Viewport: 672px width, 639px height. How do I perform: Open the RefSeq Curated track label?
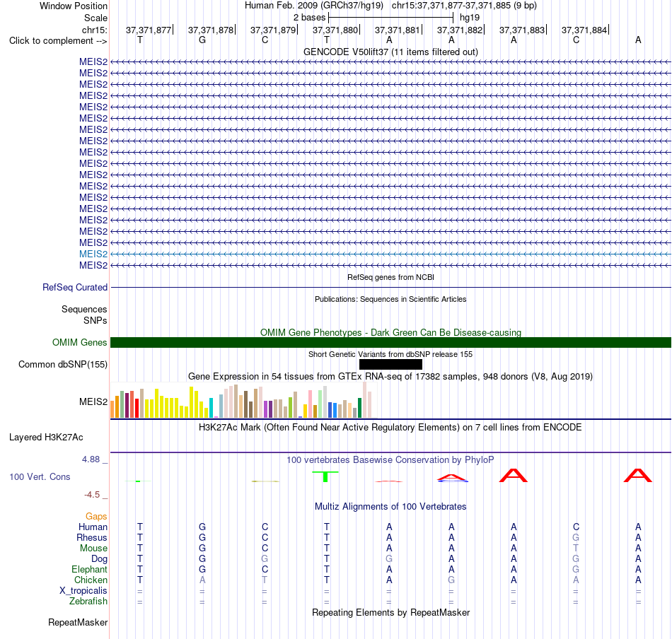click(x=74, y=288)
